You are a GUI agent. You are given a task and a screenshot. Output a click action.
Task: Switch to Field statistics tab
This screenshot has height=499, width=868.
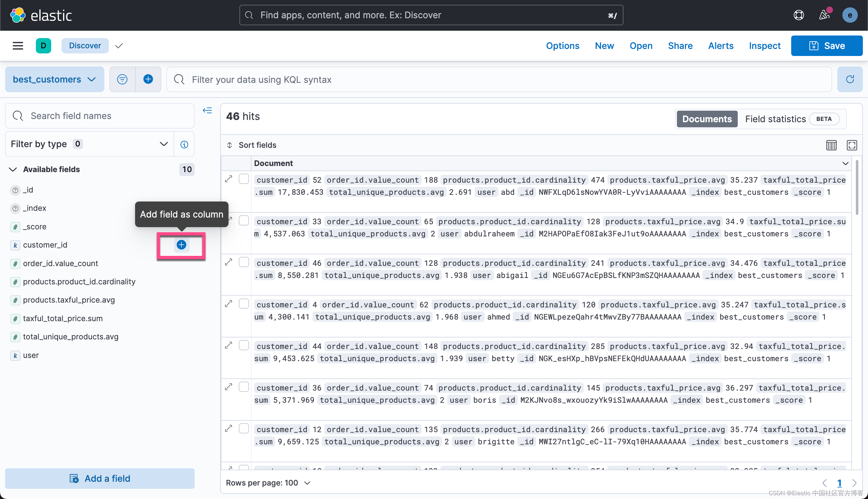pyautogui.click(x=775, y=119)
